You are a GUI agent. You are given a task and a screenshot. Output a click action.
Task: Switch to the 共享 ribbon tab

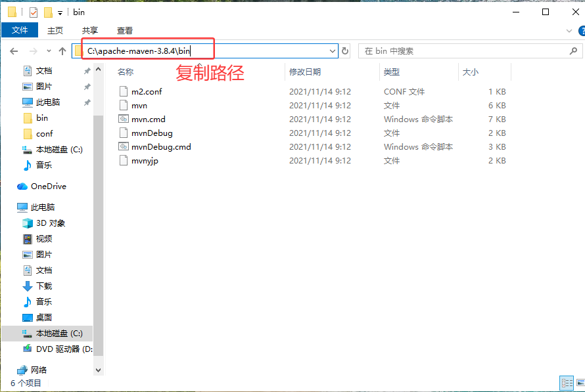pyautogui.click(x=89, y=30)
